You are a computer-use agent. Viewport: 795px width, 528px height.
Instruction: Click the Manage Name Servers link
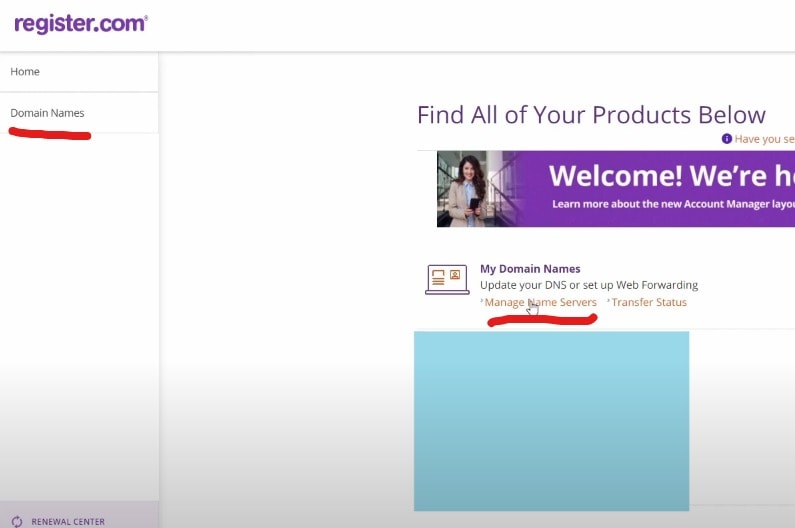click(540, 302)
